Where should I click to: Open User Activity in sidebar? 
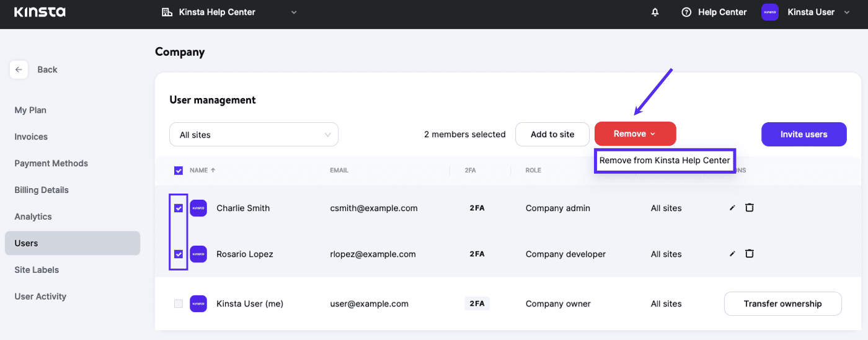(40, 297)
